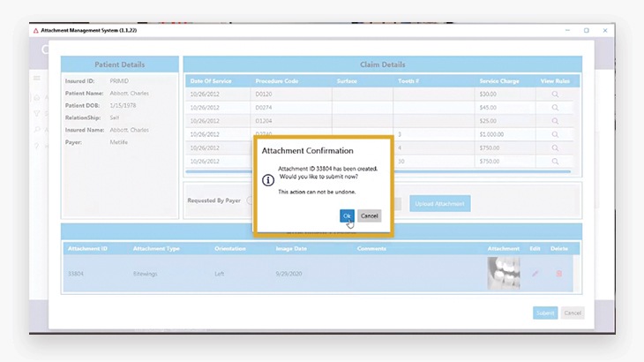Click the bottom-right Cancel button beside Submit
The image size is (644, 362).
pos(573,313)
